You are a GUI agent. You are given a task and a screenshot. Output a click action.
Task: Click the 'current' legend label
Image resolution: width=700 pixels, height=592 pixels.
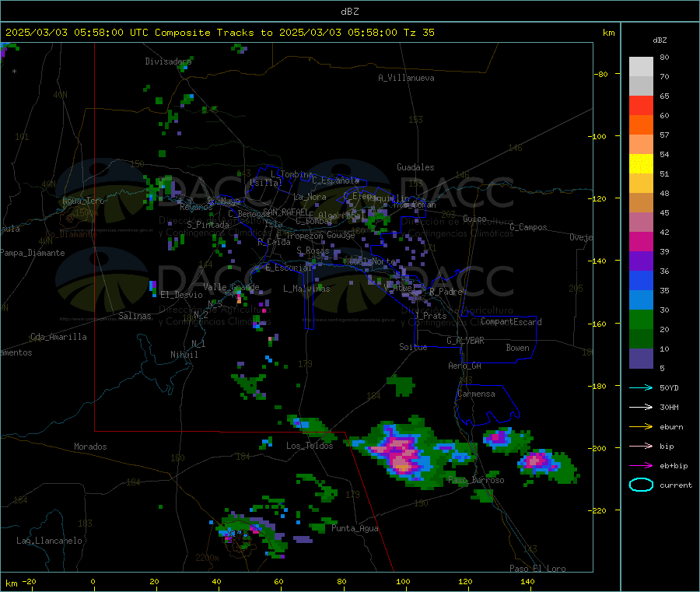coord(676,485)
